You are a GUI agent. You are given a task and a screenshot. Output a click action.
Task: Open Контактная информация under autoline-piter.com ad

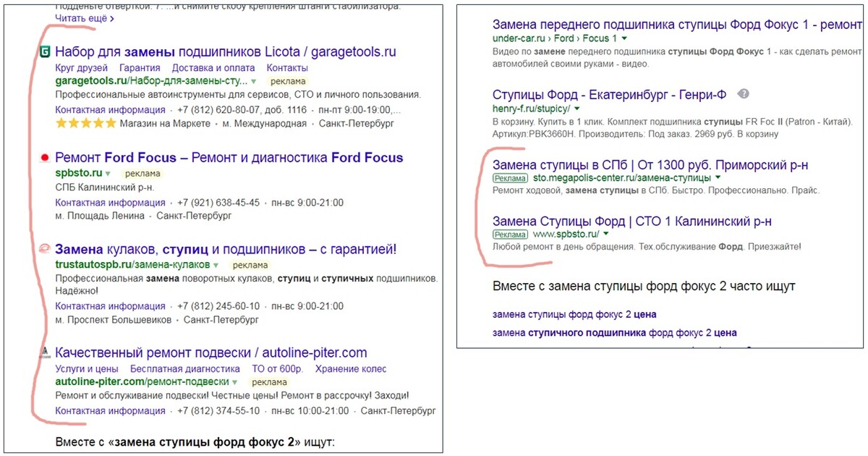pos(110,411)
